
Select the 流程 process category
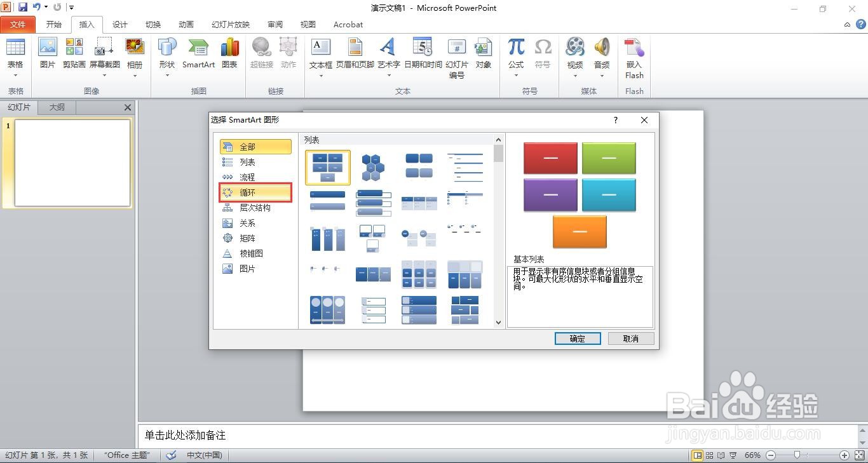coord(255,177)
